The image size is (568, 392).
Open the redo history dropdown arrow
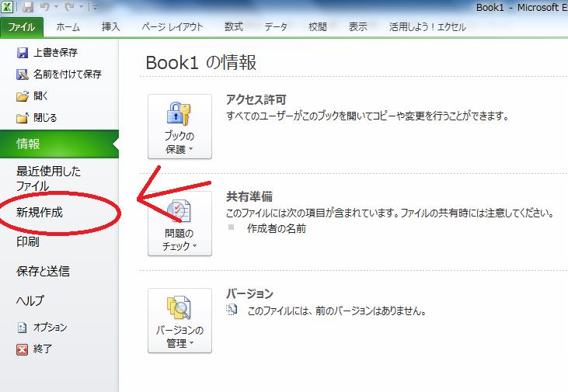81,7
